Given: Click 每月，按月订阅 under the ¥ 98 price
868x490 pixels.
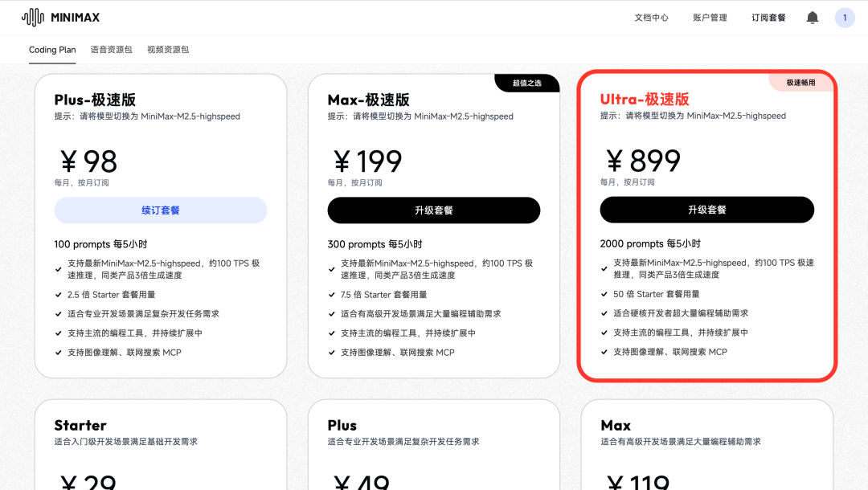Looking at the screenshot, I should tap(82, 183).
